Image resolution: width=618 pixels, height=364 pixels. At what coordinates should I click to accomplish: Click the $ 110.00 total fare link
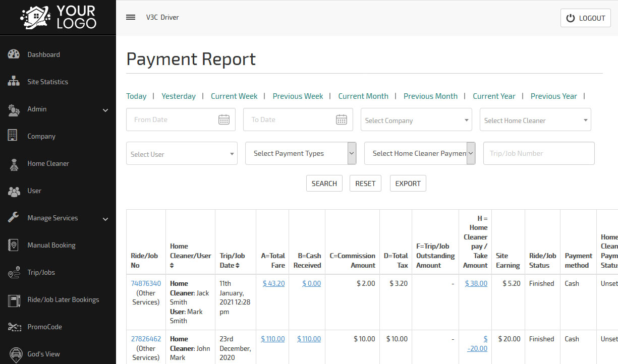[273, 339]
